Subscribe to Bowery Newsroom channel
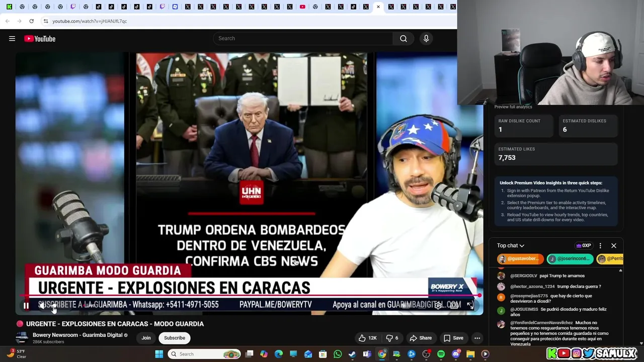Viewport: 644px width, 362px height. click(x=175, y=338)
